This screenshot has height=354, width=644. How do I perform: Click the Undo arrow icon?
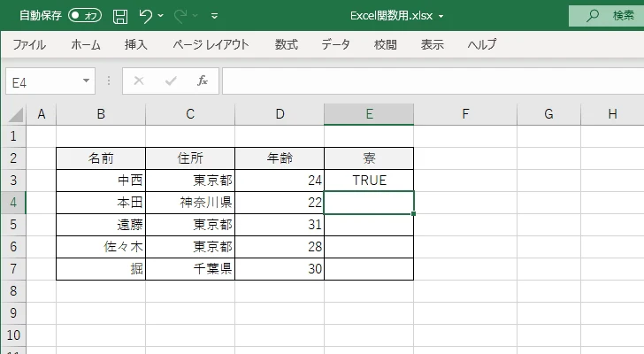(x=145, y=16)
